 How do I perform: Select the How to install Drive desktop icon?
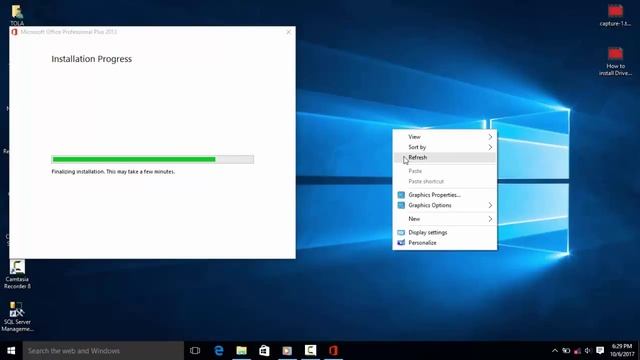(x=615, y=61)
